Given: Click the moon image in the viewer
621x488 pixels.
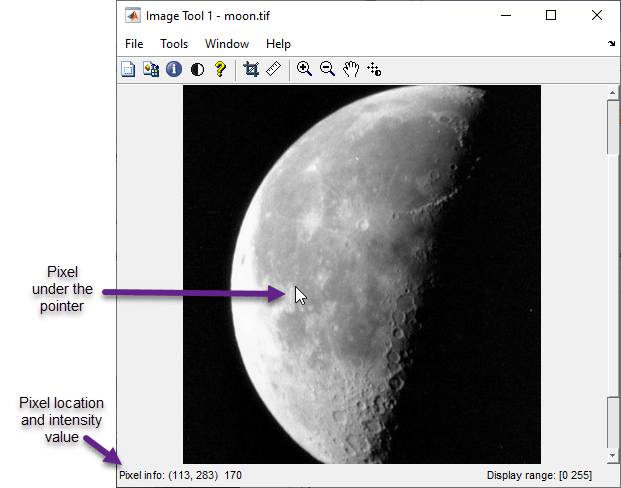Looking at the screenshot, I should tap(362, 274).
